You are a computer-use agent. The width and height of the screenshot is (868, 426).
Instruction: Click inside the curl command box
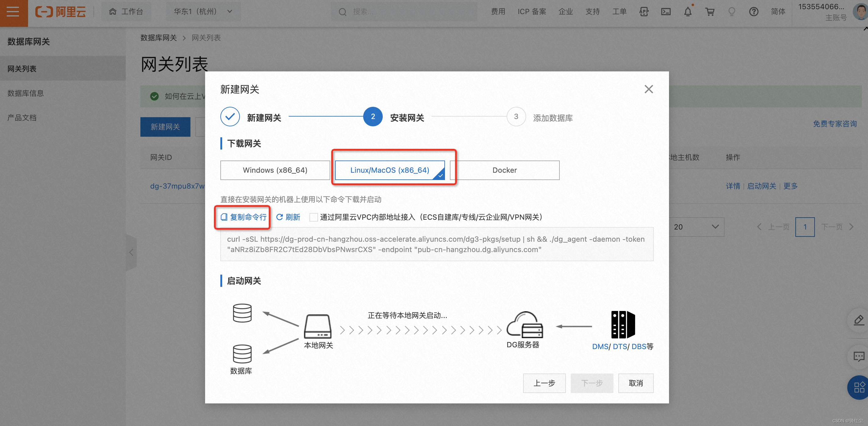(x=437, y=244)
